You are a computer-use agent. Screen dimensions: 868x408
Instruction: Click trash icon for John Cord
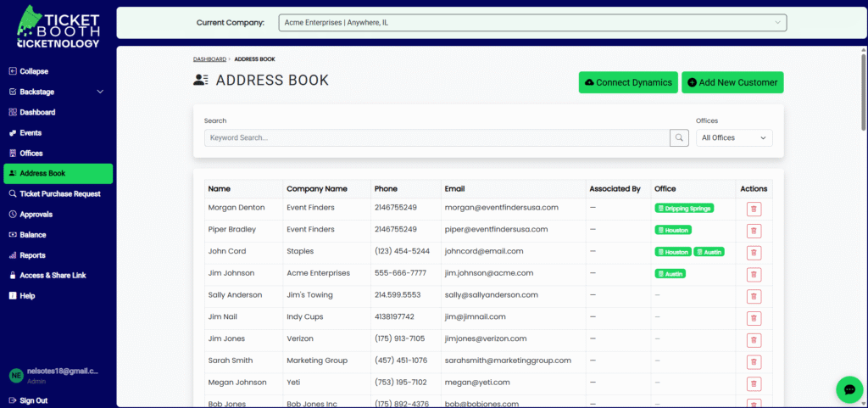(x=754, y=253)
